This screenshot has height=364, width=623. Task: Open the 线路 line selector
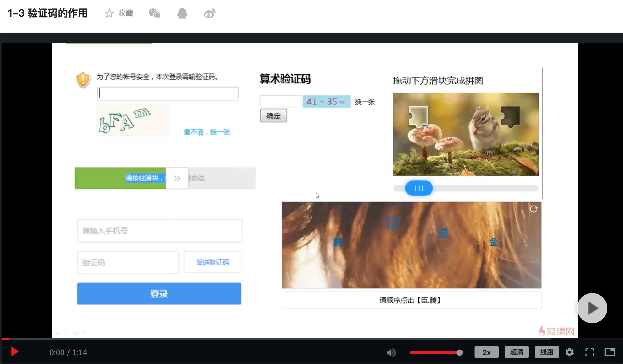(x=547, y=352)
